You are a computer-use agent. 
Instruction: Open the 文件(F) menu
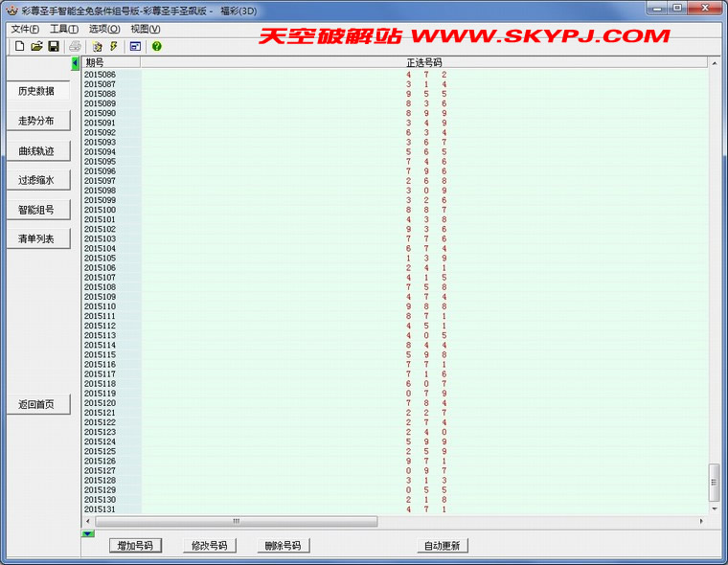[x=25, y=29]
